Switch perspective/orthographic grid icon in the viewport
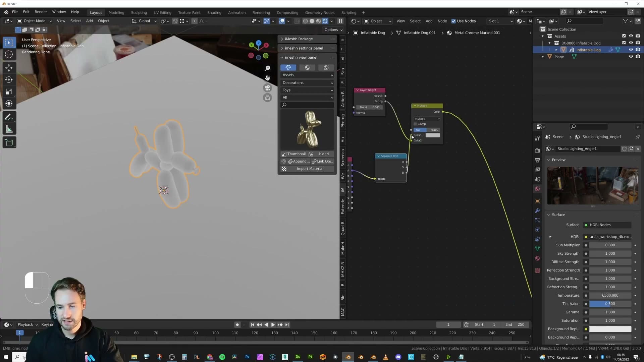 (267, 98)
